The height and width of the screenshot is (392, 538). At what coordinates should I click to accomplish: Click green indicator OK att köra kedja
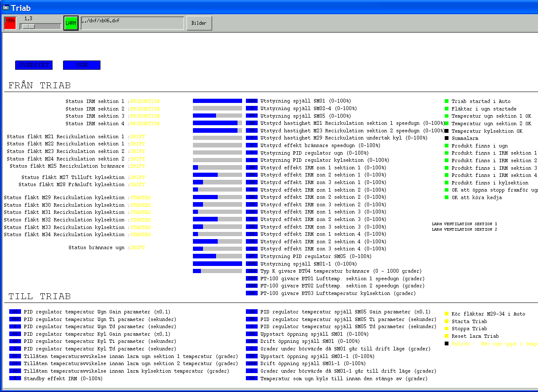[447, 197]
